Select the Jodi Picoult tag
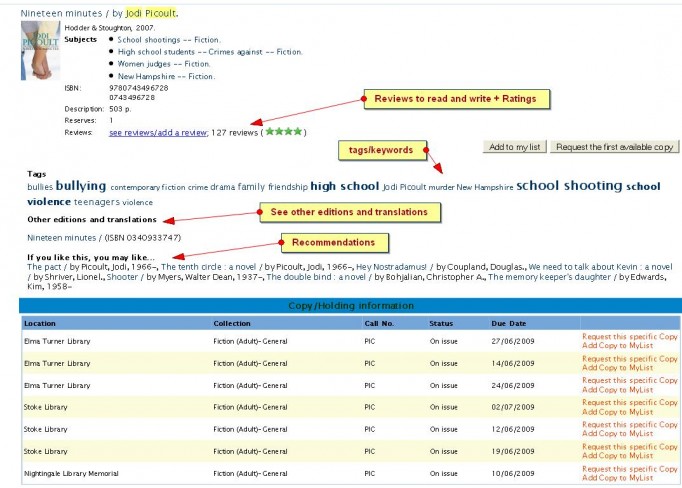The height and width of the screenshot is (488, 682). pos(405,187)
